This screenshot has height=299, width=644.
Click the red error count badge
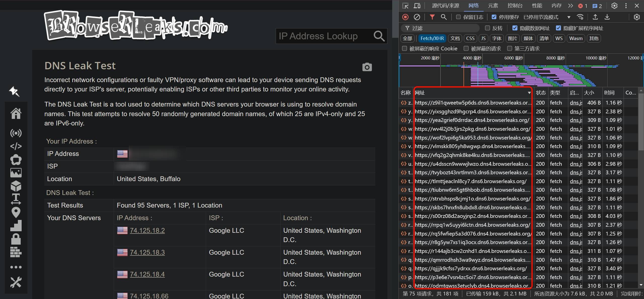pyautogui.click(x=583, y=6)
